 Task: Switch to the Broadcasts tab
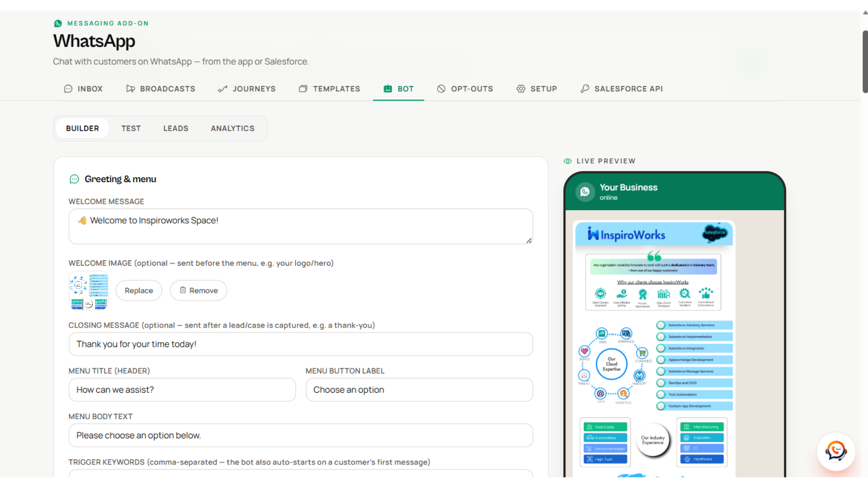pos(160,89)
